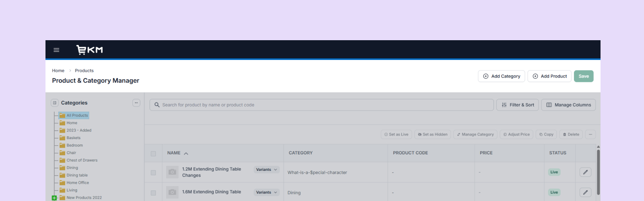Click the Delete action
644x201 pixels.
571,135
